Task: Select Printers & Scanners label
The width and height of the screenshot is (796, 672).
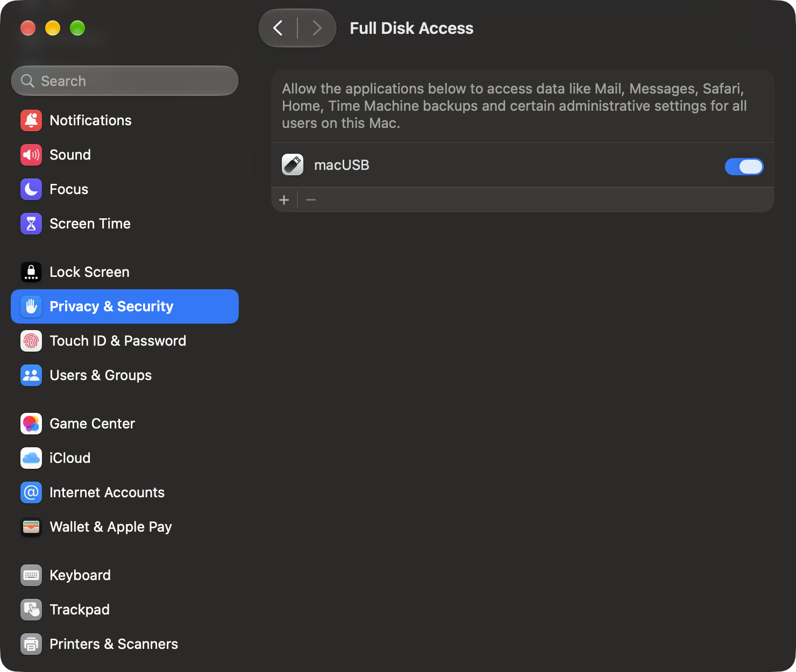Action: pyautogui.click(x=113, y=644)
